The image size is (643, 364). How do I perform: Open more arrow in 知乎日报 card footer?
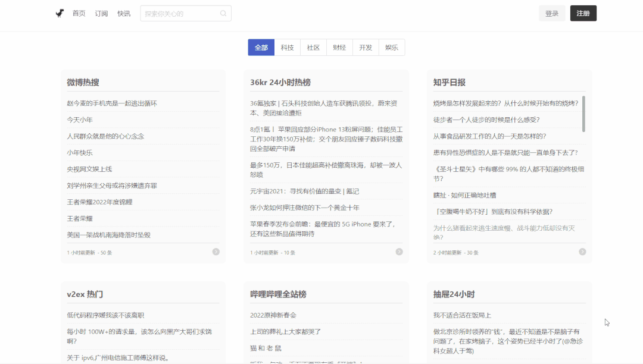[582, 252]
